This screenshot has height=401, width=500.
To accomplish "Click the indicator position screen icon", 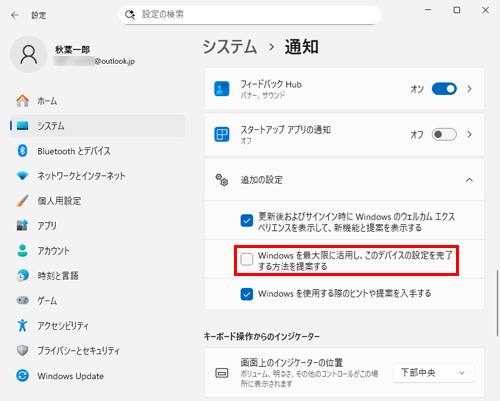I will point(222,373).
